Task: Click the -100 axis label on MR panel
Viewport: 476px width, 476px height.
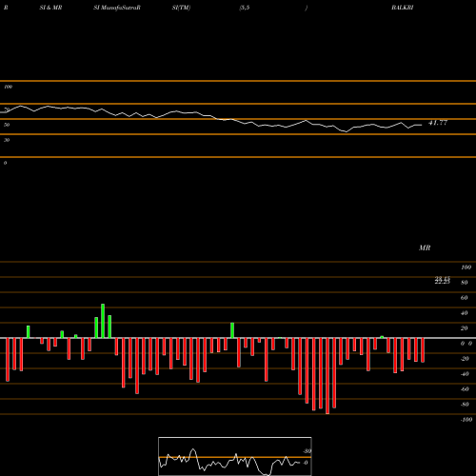Action: point(466,420)
